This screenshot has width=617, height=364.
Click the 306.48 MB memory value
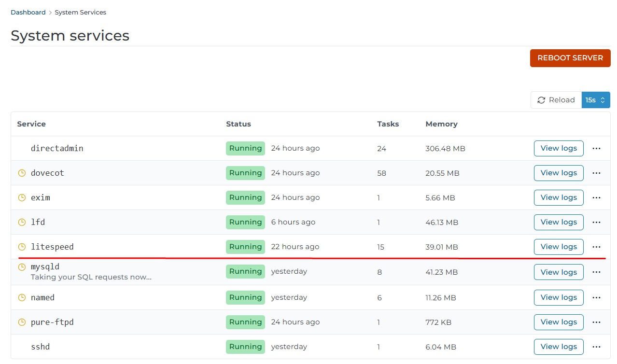[x=445, y=149]
